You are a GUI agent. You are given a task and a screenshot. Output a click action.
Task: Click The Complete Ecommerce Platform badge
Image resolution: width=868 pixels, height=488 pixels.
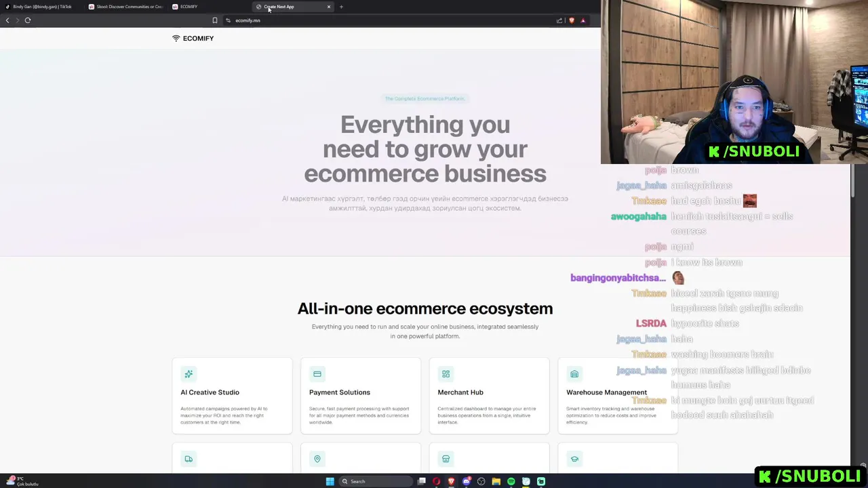coord(425,99)
